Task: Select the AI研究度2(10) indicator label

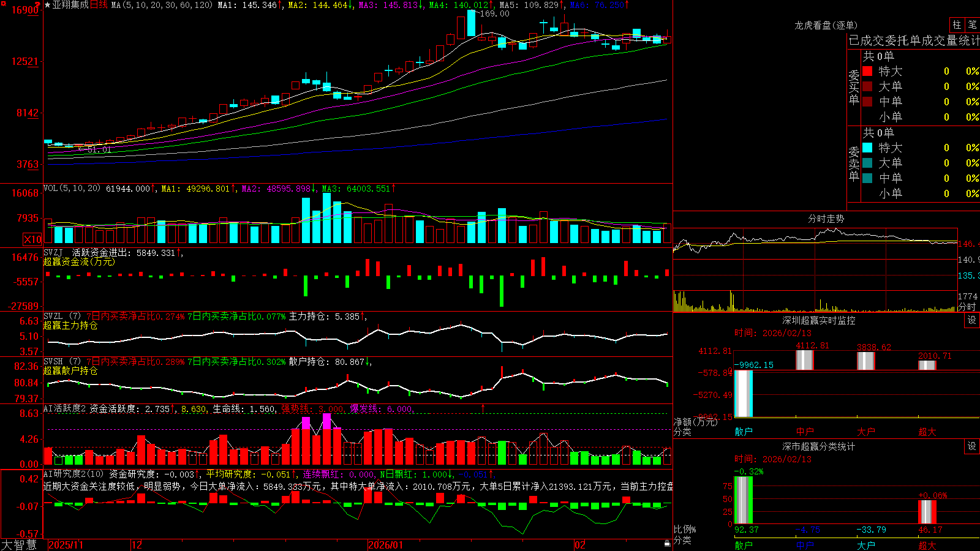Action: pos(73,474)
